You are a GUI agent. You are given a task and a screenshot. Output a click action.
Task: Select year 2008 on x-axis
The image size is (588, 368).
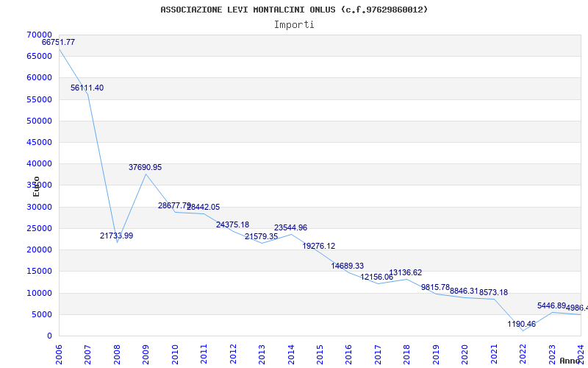tap(117, 354)
